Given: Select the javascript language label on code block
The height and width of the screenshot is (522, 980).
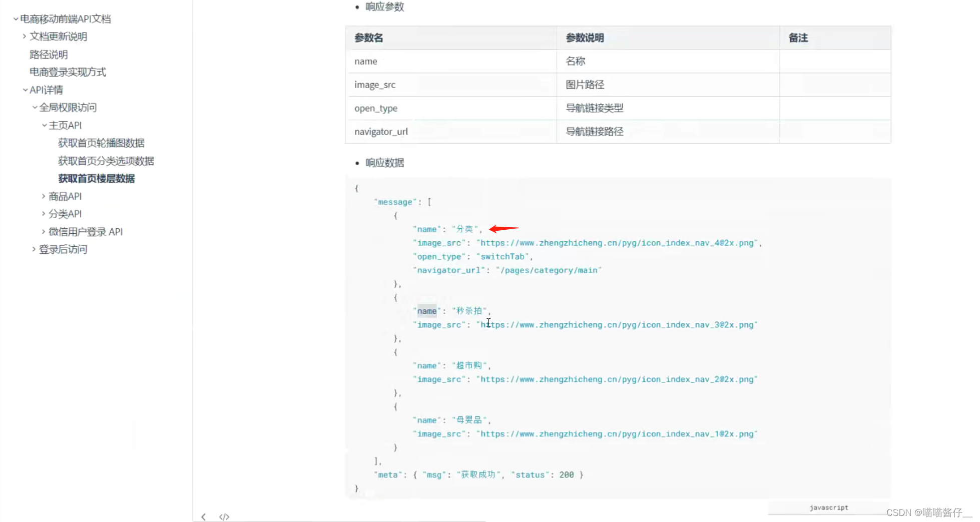Looking at the screenshot, I should pyautogui.click(x=828, y=507).
